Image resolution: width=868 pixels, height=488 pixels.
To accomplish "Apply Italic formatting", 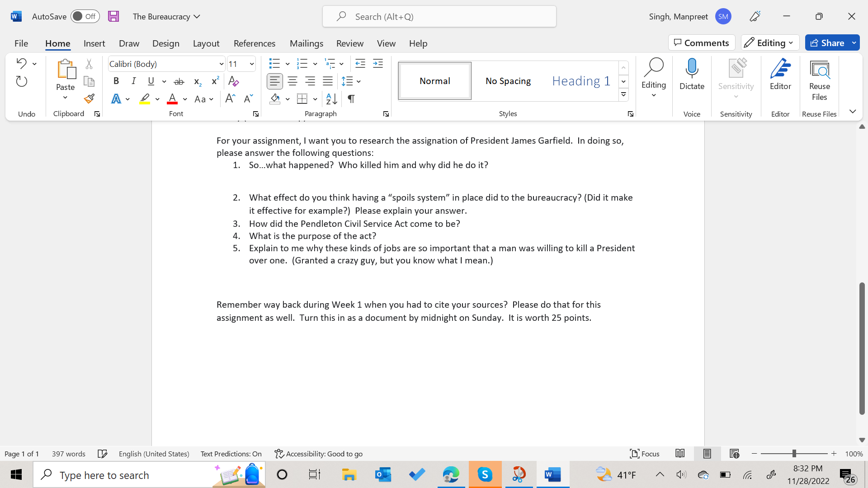I will (134, 81).
